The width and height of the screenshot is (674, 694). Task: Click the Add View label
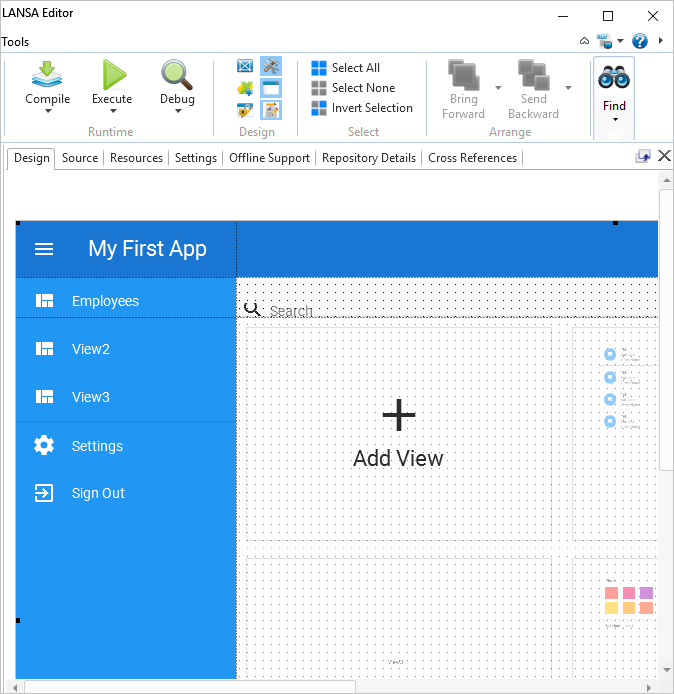point(398,458)
